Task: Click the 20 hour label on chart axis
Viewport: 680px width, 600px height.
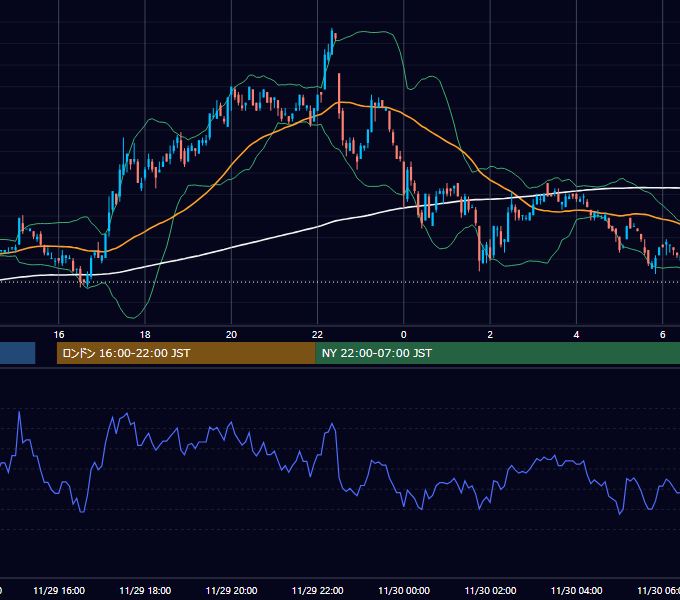Action: pos(231,334)
